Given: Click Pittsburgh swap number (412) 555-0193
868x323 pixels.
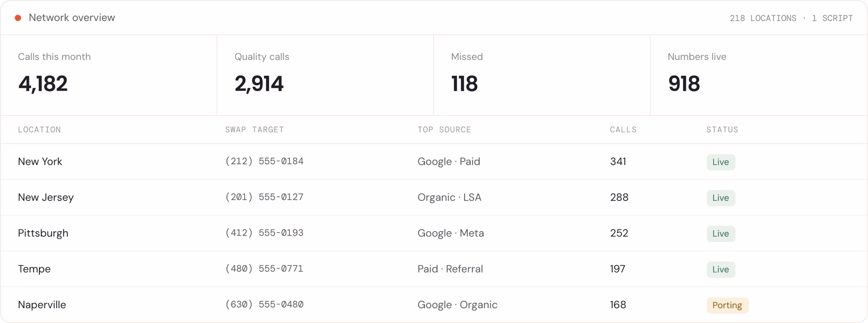Looking at the screenshot, I should coord(264,233).
